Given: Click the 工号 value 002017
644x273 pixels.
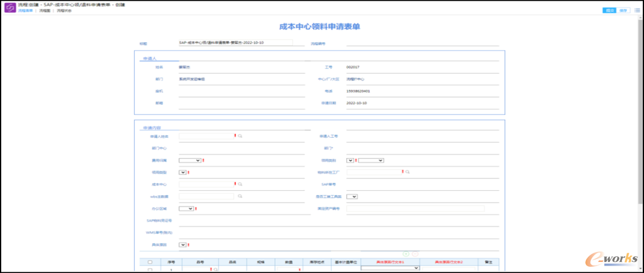Looking at the screenshot, I should pyautogui.click(x=353, y=67).
